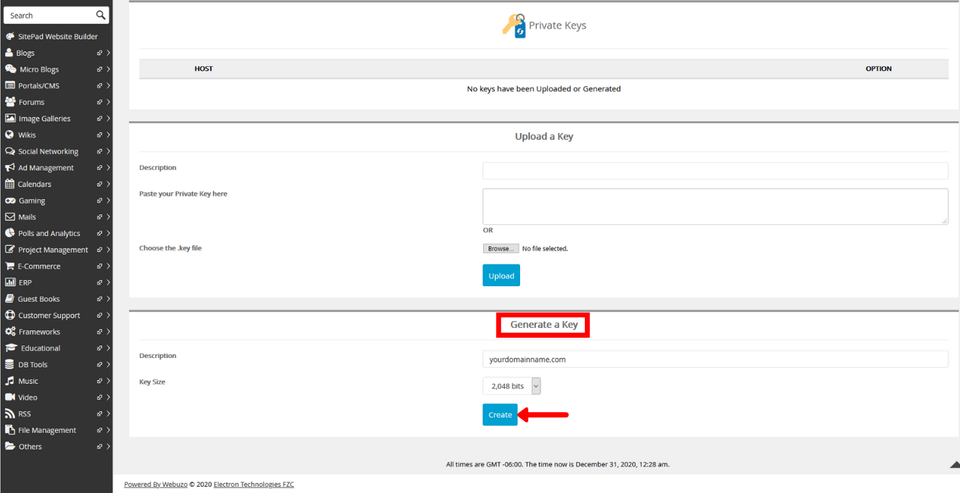Click the Forums people icon
This screenshot has height=493, width=960.
[10, 102]
